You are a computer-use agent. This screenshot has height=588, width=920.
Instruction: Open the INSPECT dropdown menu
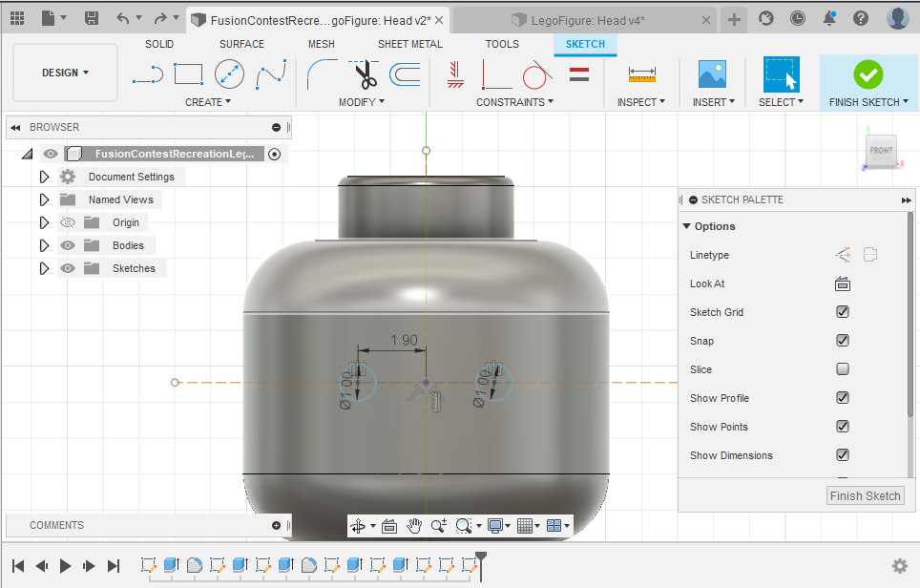coord(640,102)
